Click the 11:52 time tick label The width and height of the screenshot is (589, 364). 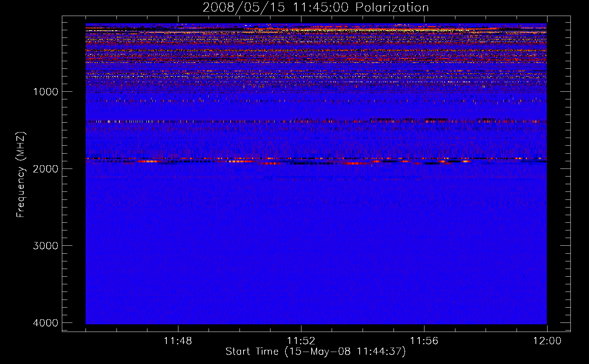(x=301, y=341)
